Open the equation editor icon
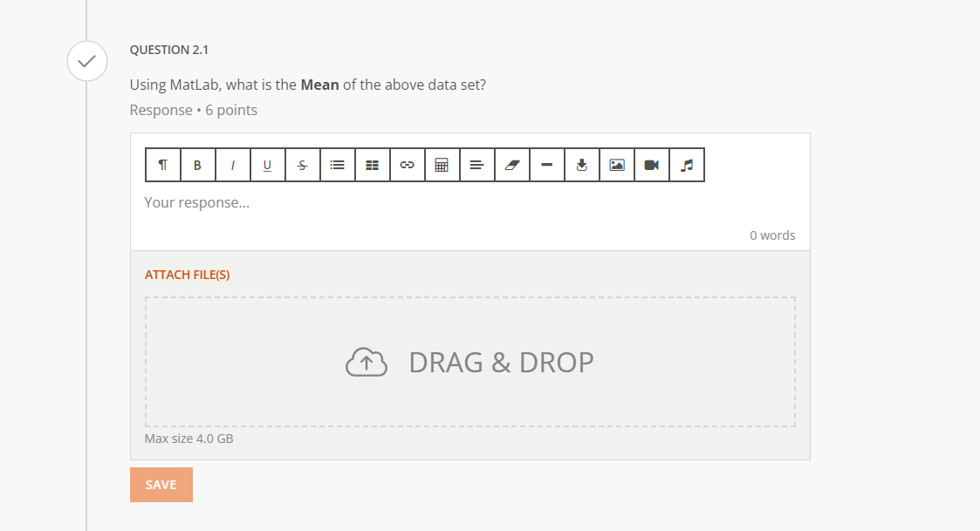This screenshot has width=980, height=531. point(442,165)
